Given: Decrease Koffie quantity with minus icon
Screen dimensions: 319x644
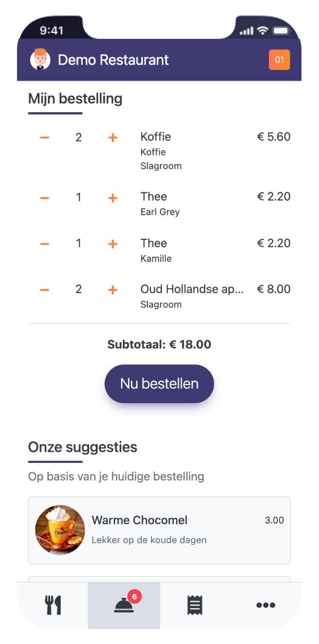Looking at the screenshot, I should tap(44, 138).
